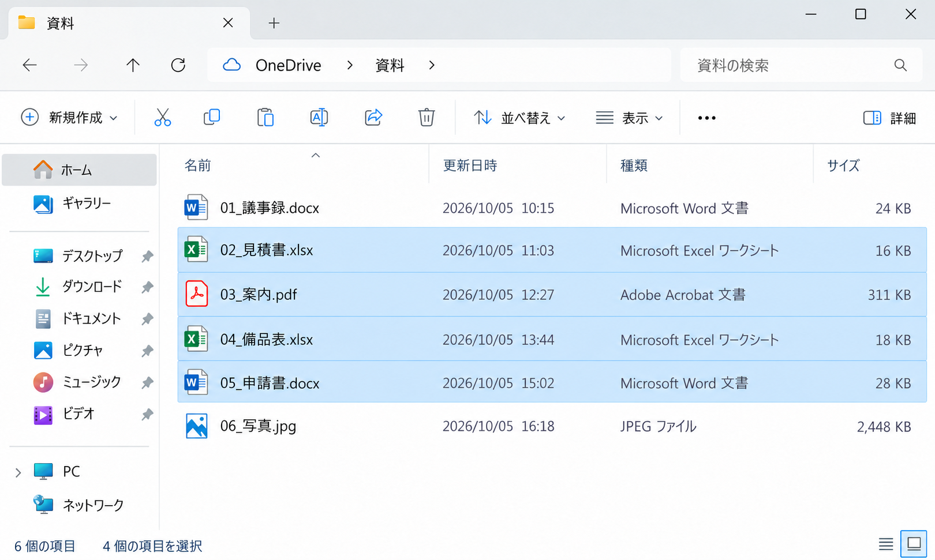Image resolution: width=935 pixels, height=560 pixels.
Task: Open ネットワーク in the sidebar
Action: (80, 505)
